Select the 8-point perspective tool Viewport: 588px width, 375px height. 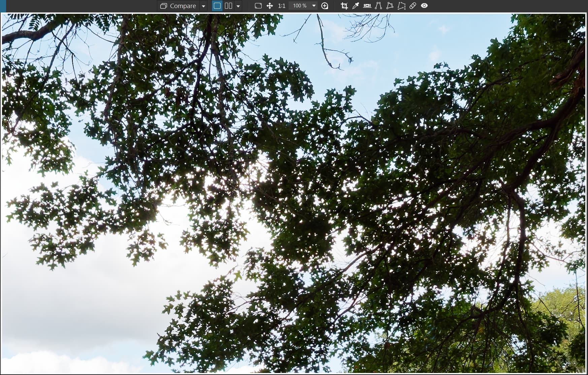pyautogui.click(x=401, y=6)
